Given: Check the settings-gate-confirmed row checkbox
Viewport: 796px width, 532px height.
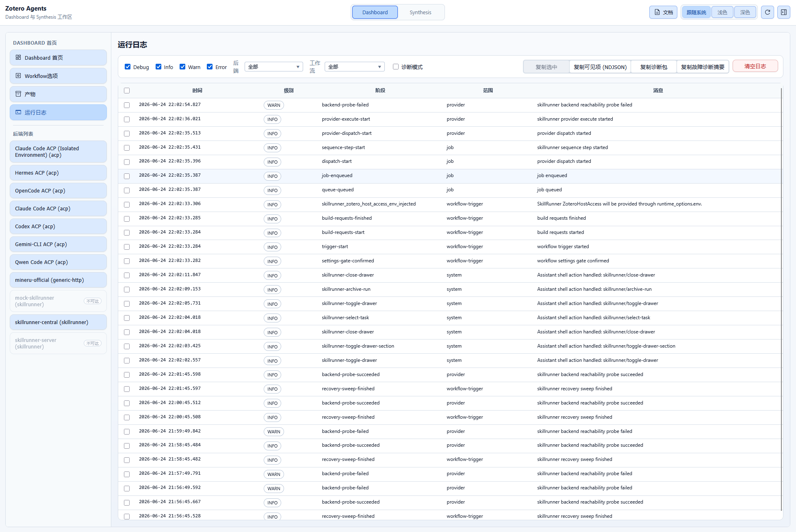Looking at the screenshot, I should tap(127, 261).
